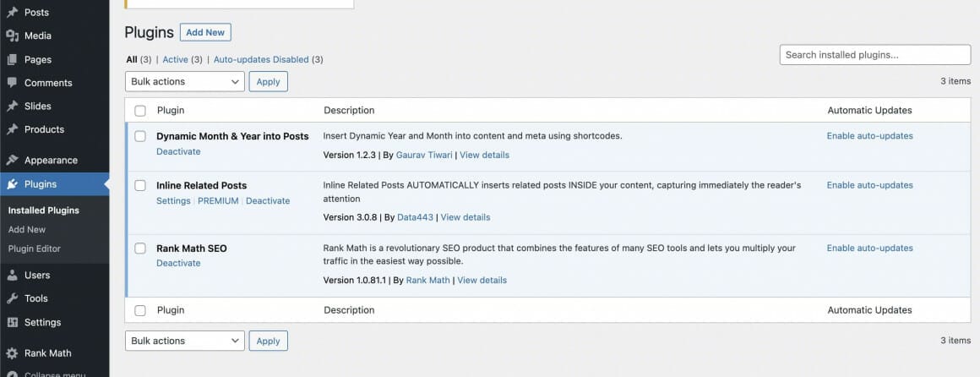This screenshot has width=980, height=377.
Task: Deactivate Dynamic Month & Year into Posts
Action: [178, 151]
